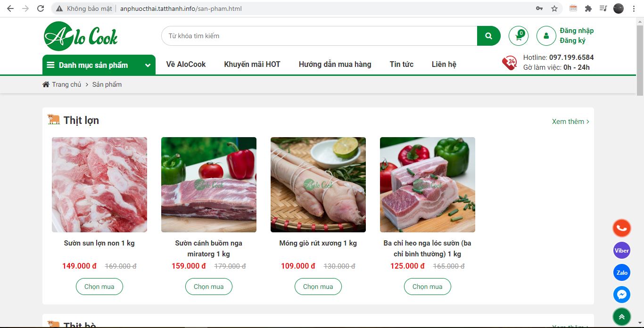The height and width of the screenshot is (328, 644).
Task: Click the user account icon
Action: point(546,36)
